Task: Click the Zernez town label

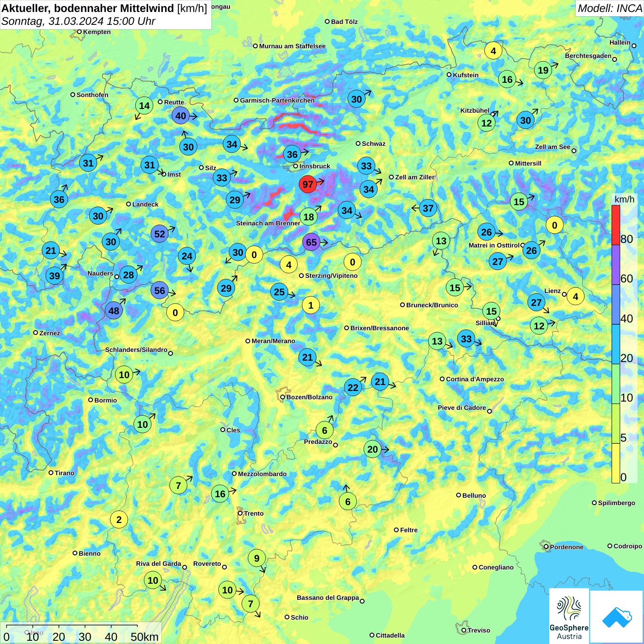Action: coord(50,333)
